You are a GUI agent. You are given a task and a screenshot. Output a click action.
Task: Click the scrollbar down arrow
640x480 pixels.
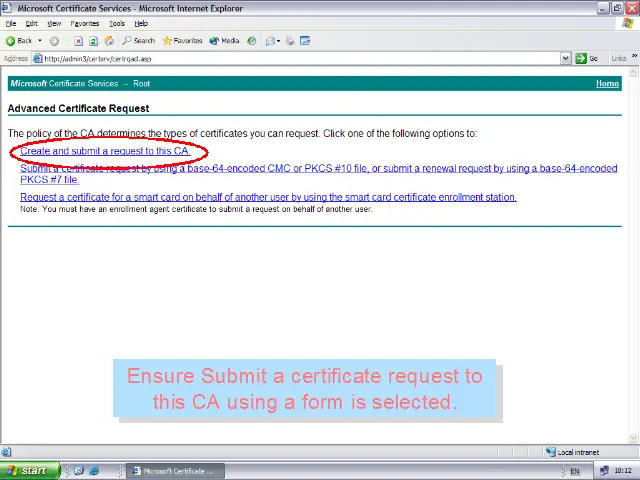pos(633,438)
